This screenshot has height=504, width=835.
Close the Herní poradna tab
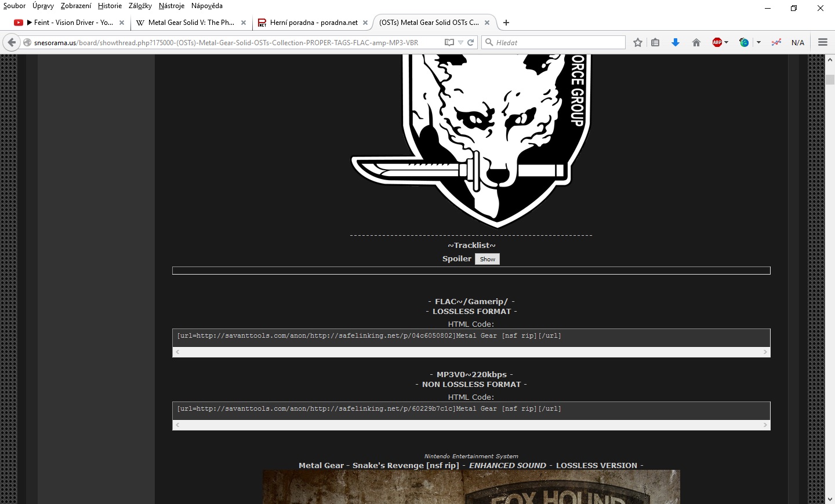[365, 23]
